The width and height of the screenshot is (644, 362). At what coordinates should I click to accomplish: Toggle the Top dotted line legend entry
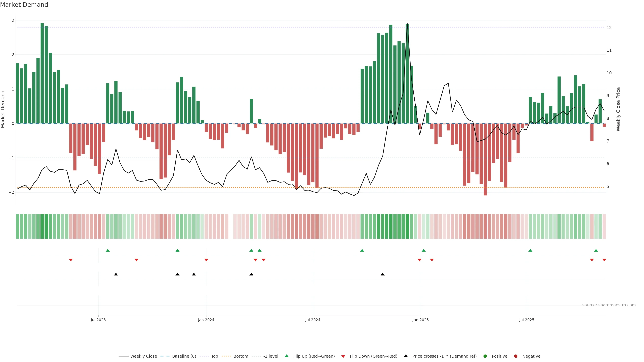pyautogui.click(x=214, y=356)
